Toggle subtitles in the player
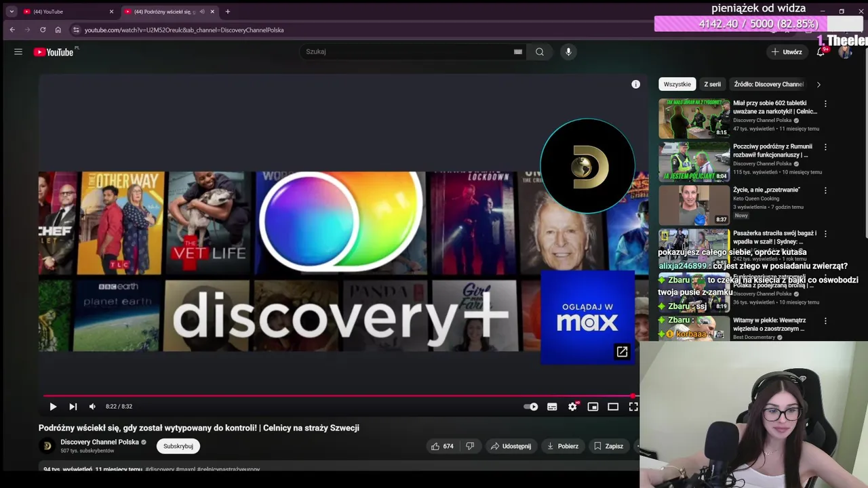Image resolution: width=868 pixels, height=488 pixels. click(x=552, y=407)
